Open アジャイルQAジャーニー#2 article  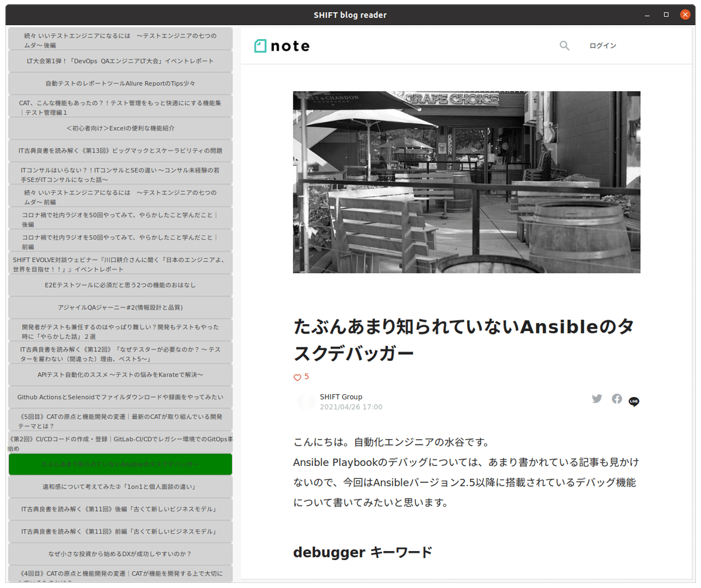120,308
